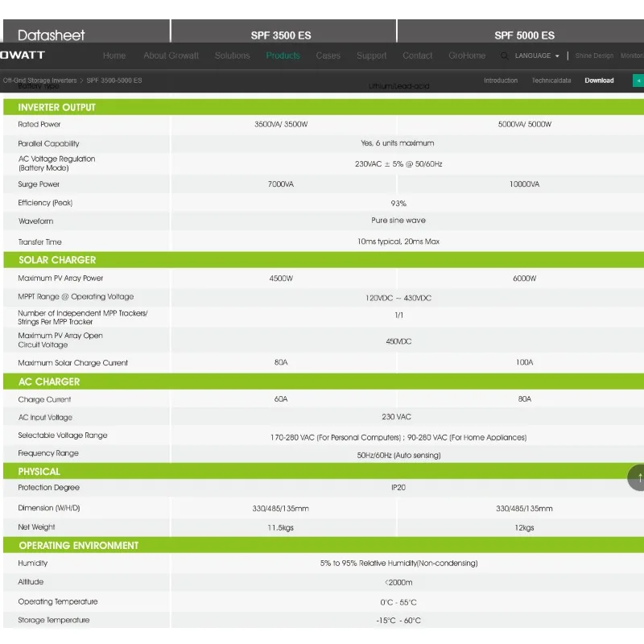Click the 230 VAC input voltage value
The height and width of the screenshot is (644, 644).
[x=396, y=417]
